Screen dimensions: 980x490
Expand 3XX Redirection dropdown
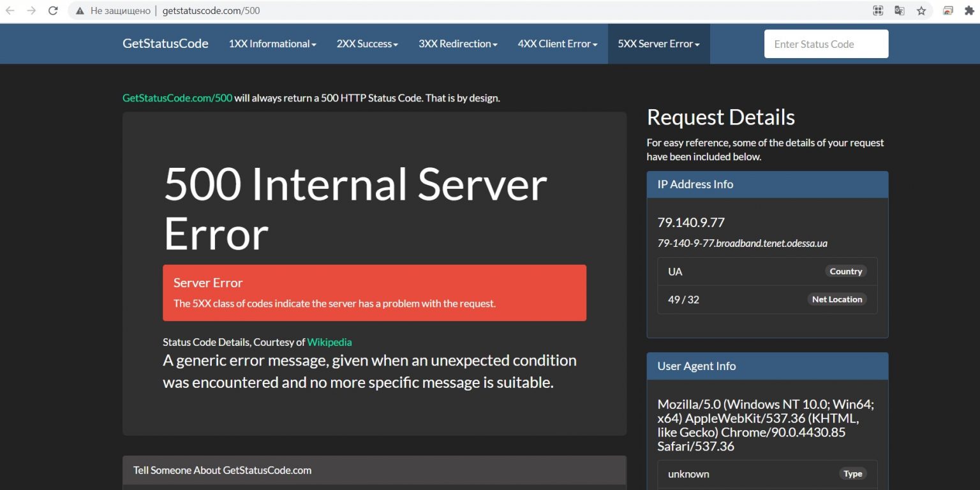pyautogui.click(x=458, y=44)
